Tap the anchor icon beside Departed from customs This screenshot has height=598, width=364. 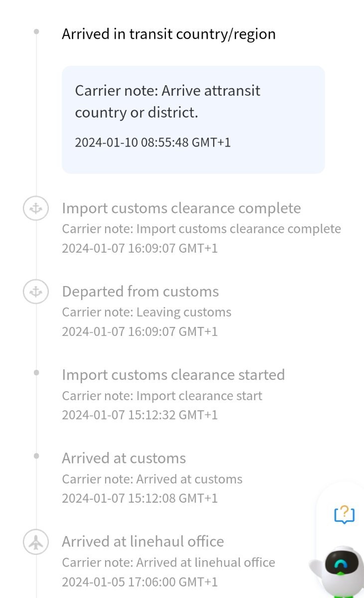[36, 292]
